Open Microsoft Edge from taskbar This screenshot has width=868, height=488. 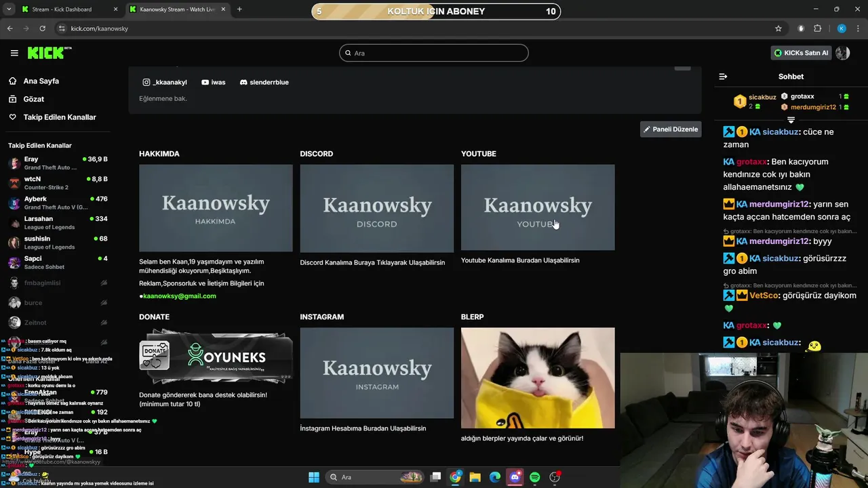pos(495,477)
